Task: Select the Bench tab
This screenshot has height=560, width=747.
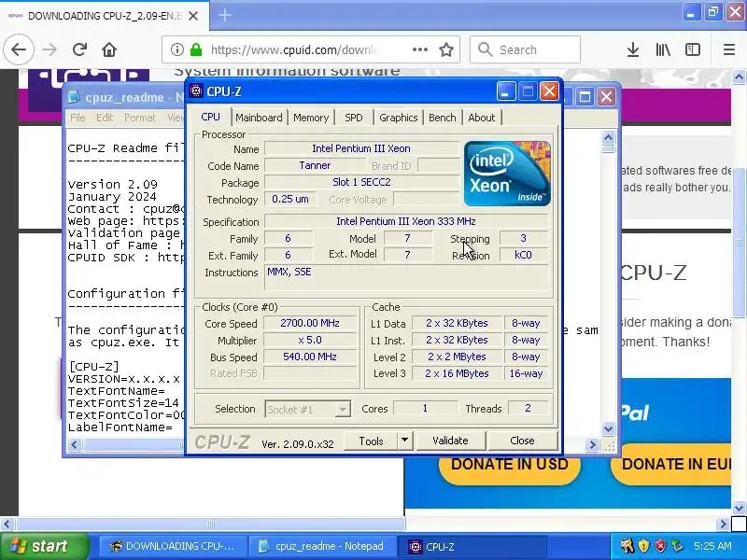Action: click(442, 118)
